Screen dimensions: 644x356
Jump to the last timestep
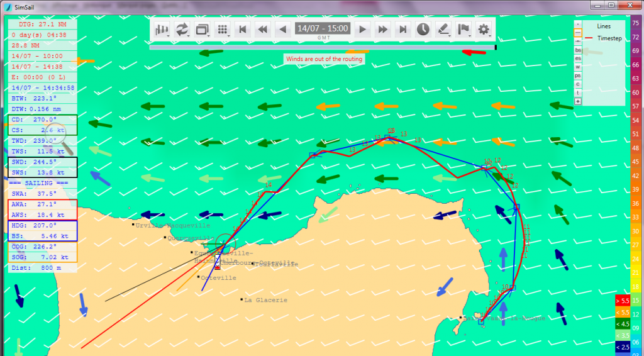click(403, 29)
